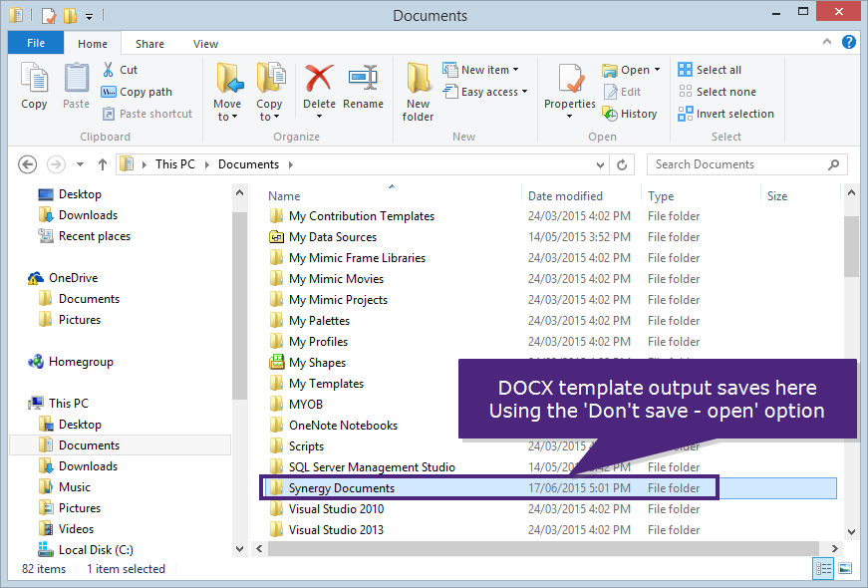868x588 pixels.
Task: Create a New folder from the ribbon
Action: (418, 90)
